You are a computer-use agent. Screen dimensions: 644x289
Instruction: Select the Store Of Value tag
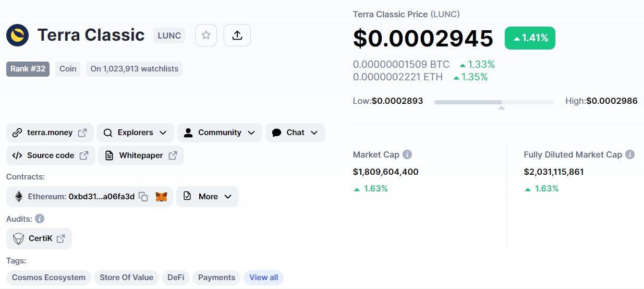pos(126,278)
